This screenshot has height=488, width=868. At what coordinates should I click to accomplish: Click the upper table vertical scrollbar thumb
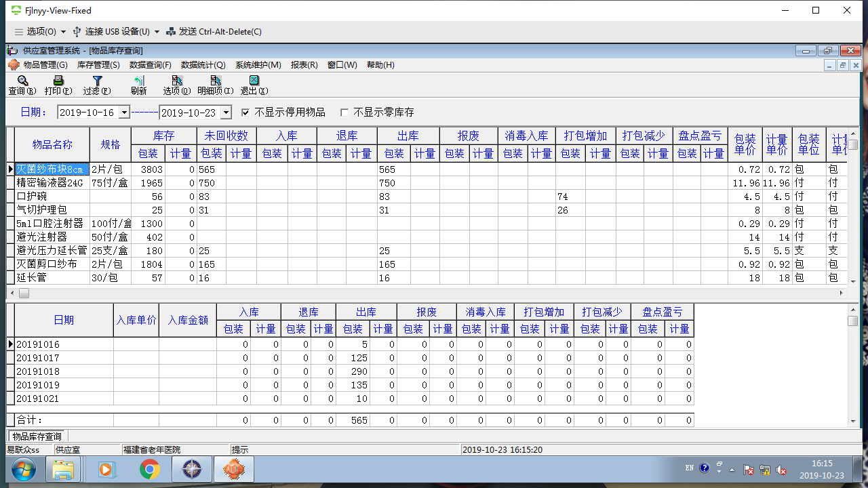(852, 144)
